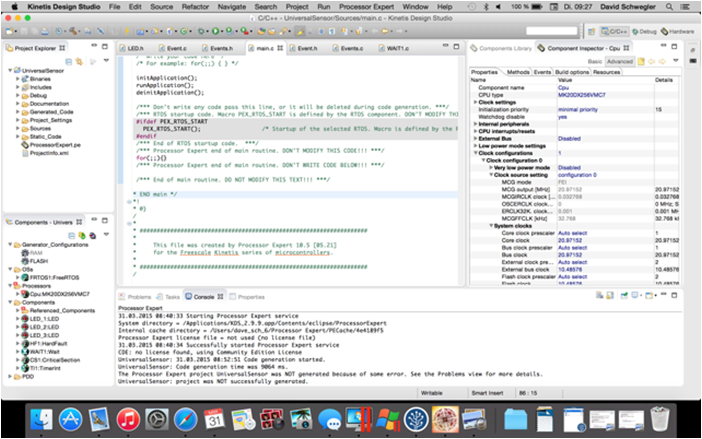Collapse Generator_Configurations folder

(10, 244)
